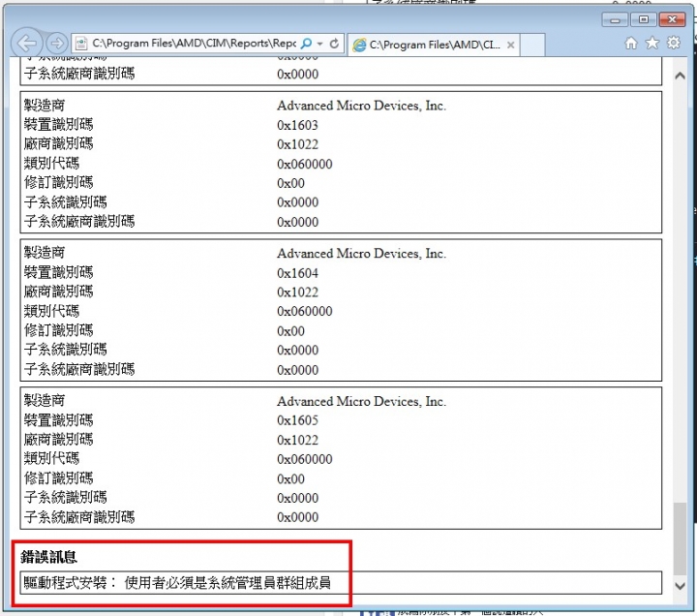Click the vertical scrollbar thumb

pos(680,539)
